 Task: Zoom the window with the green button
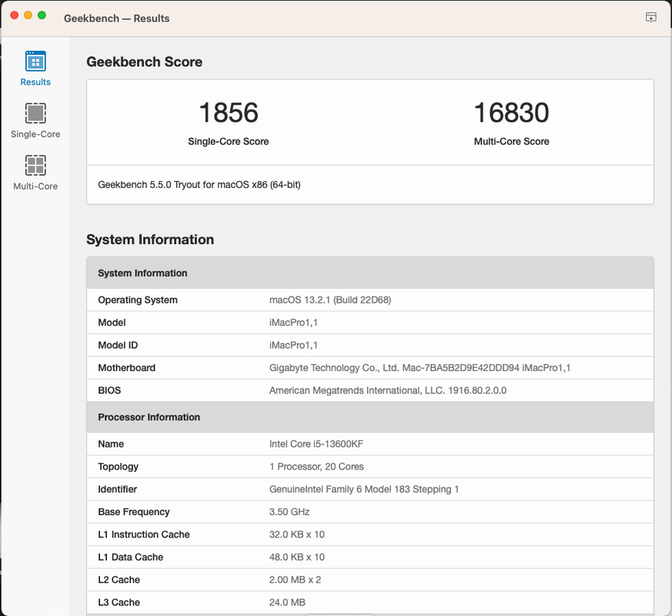[x=42, y=15]
